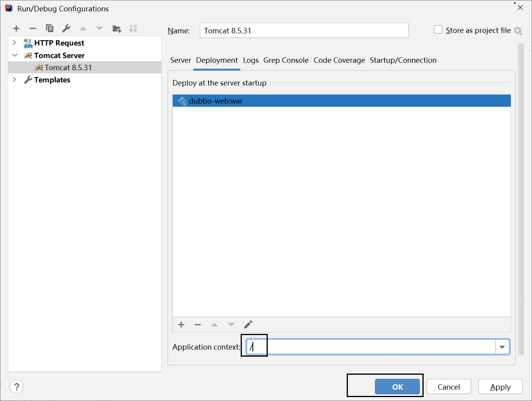The image size is (532, 401).
Task: Click into the Application context field
Action: [x=371, y=347]
